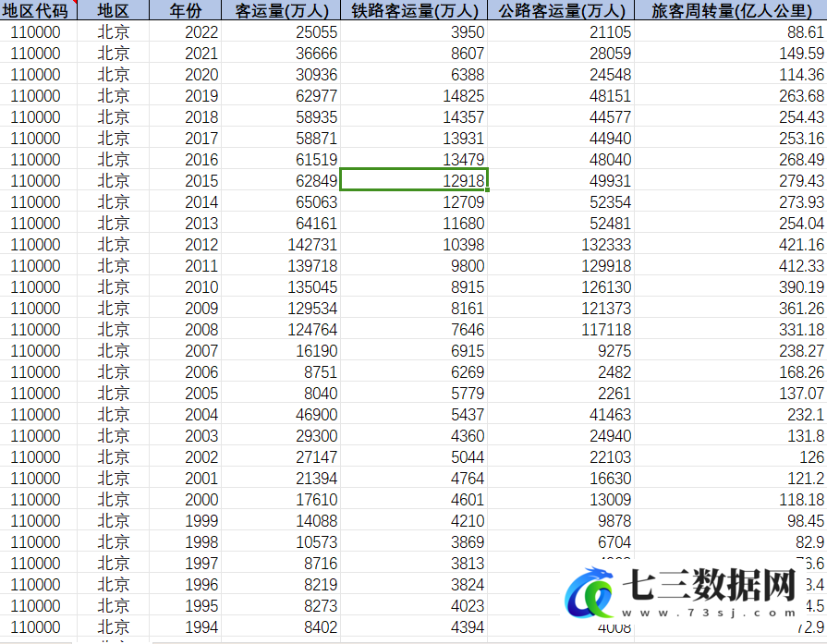
Task: Select railway value 12709
Action: tap(414, 201)
